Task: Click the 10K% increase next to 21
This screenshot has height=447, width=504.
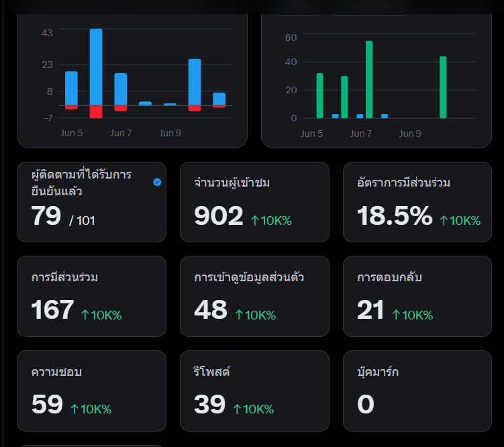Action: point(413,315)
